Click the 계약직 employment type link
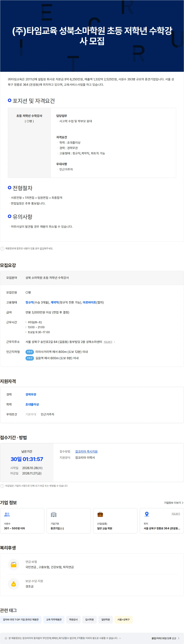This screenshot has height=644, width=184. (x=55, y=302)
